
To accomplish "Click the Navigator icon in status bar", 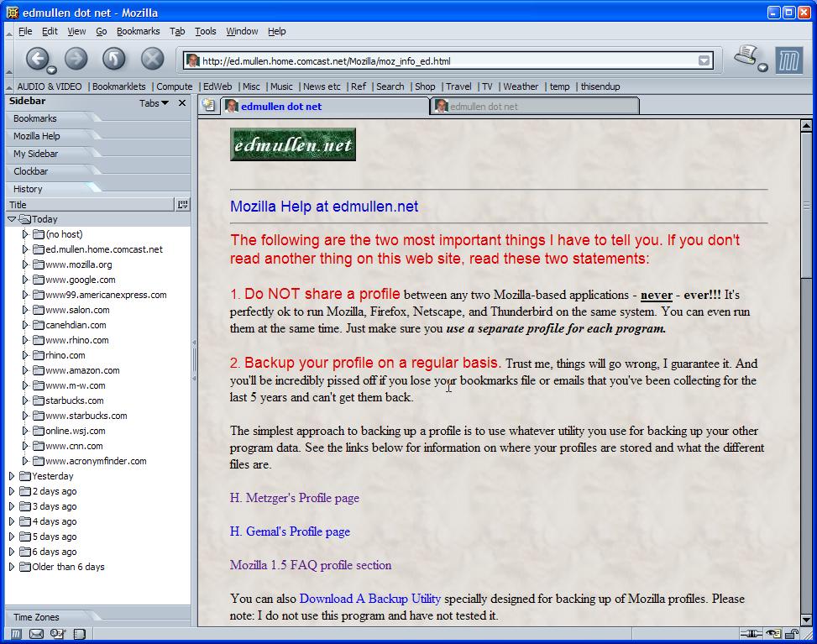I will coord(16,635).
